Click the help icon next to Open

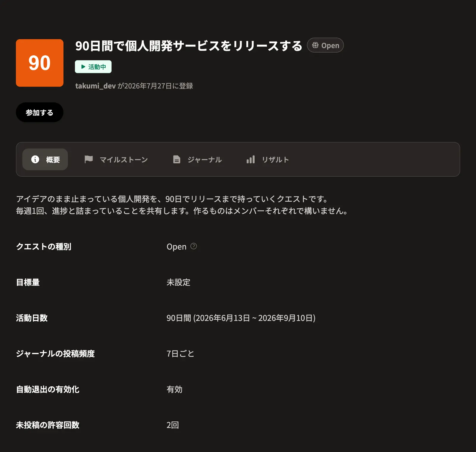click(194, 246)
